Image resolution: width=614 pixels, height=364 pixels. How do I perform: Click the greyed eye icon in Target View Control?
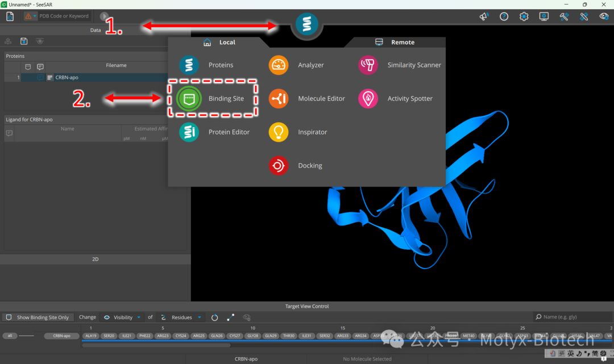[x=247, y=317]
